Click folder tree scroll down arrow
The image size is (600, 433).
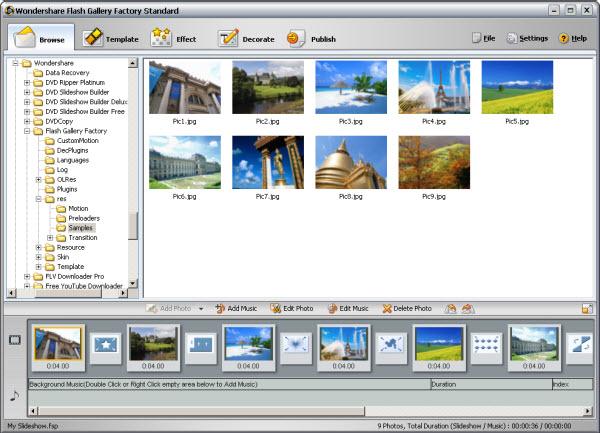point(132,283)
